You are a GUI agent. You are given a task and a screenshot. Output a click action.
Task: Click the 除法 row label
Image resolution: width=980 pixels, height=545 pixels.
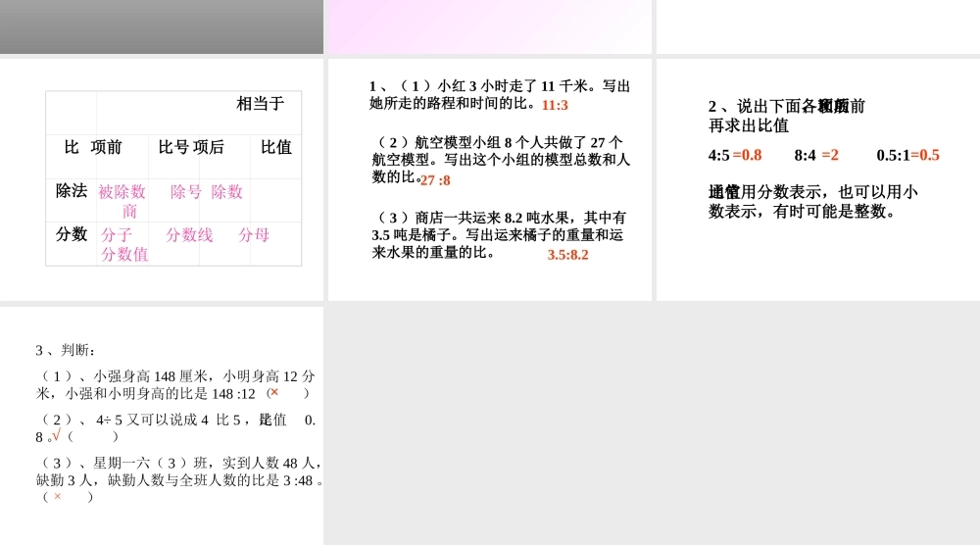72,191
